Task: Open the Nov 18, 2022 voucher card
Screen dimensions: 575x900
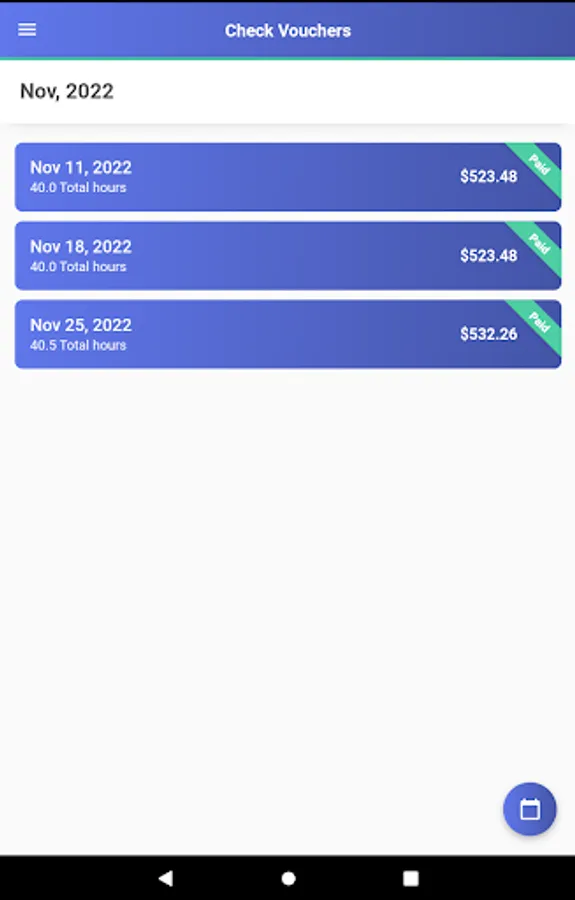Action: pyautogui.click(x=288, y=255)
